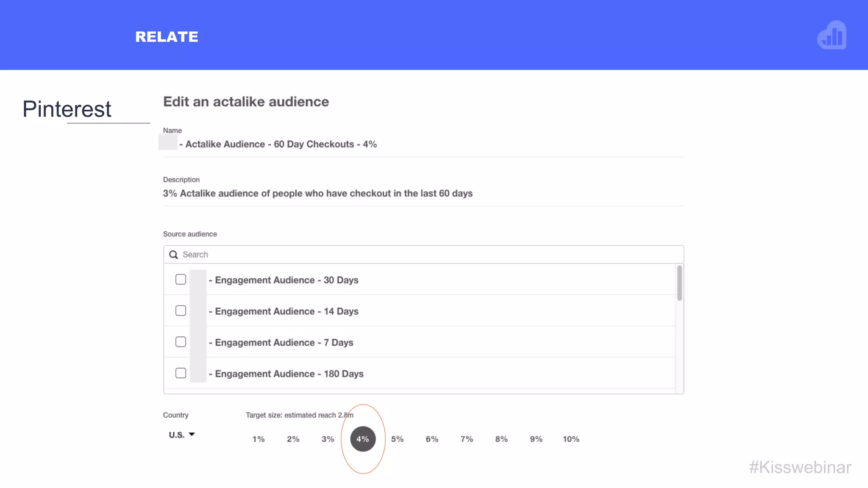The image size is (868, 488).
Task: Select 5% target size
Action: pyautogui.click(x=398, y=439)
